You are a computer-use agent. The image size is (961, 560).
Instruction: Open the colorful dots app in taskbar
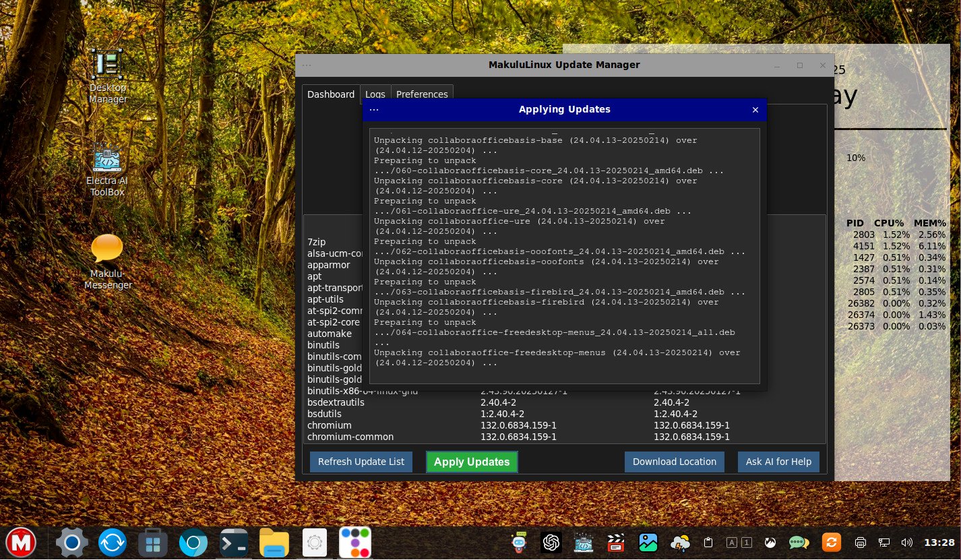[354, 542]
